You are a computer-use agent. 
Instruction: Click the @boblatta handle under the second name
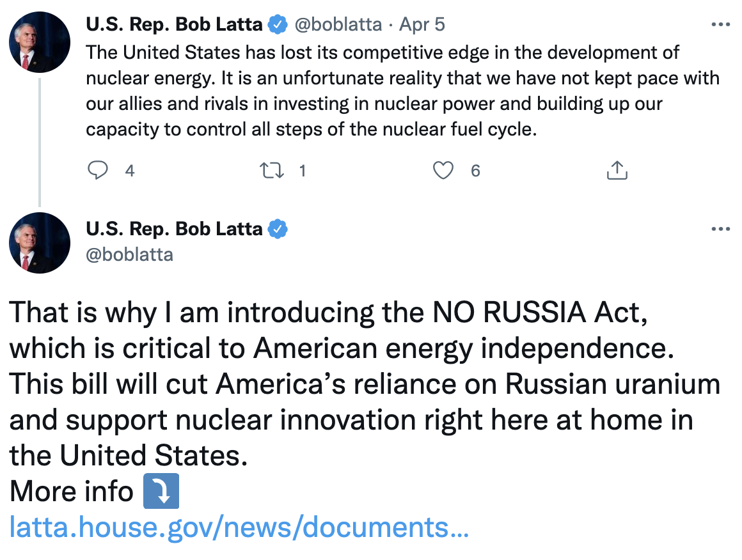[x=129, y=254]
